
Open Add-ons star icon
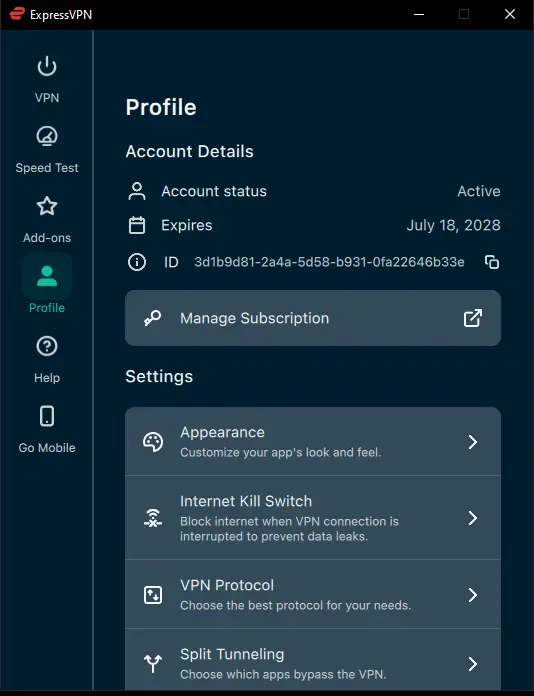click(x=47, y=206)
